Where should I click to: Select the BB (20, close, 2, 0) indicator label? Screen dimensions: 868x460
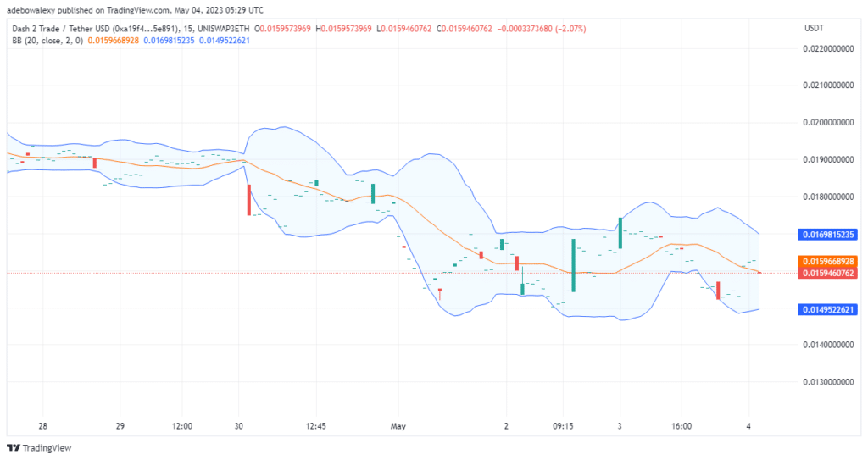[x=47, y=41]
